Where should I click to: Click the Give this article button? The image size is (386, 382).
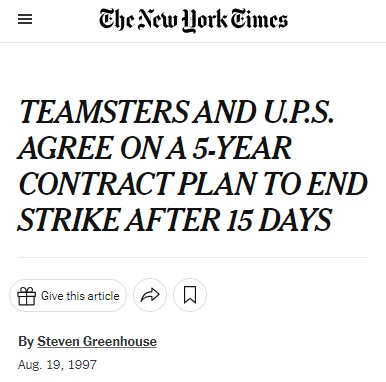(68, 296)
